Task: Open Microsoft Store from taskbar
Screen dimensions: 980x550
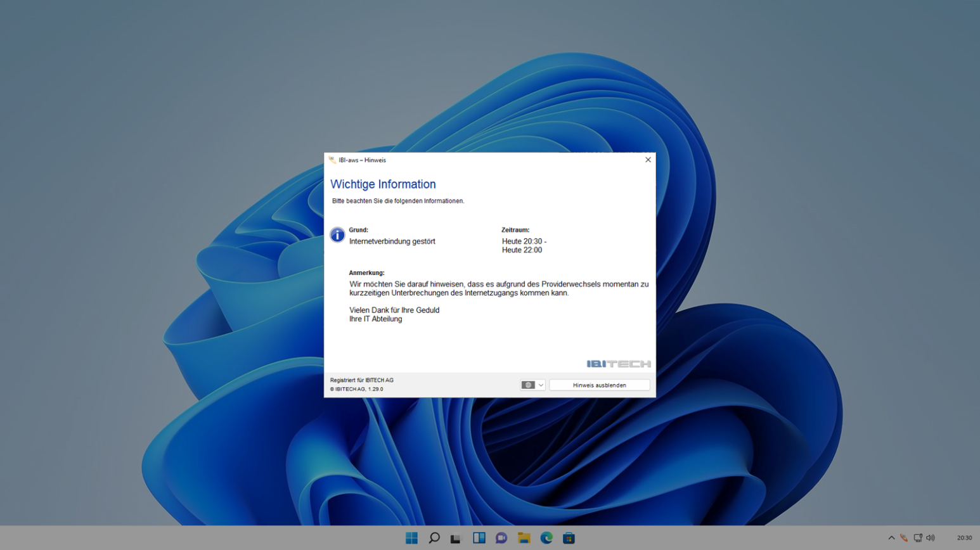Action: [x=569, y=538]
